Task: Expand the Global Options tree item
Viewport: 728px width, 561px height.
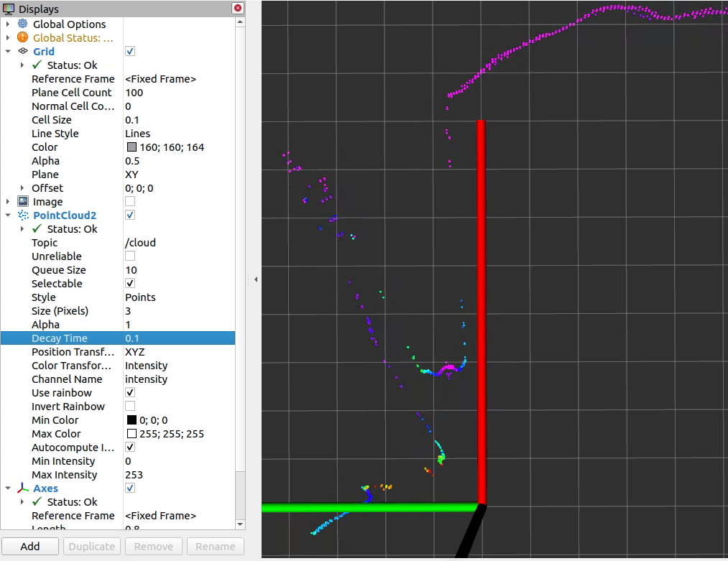Action: click(x=8, y=24)
